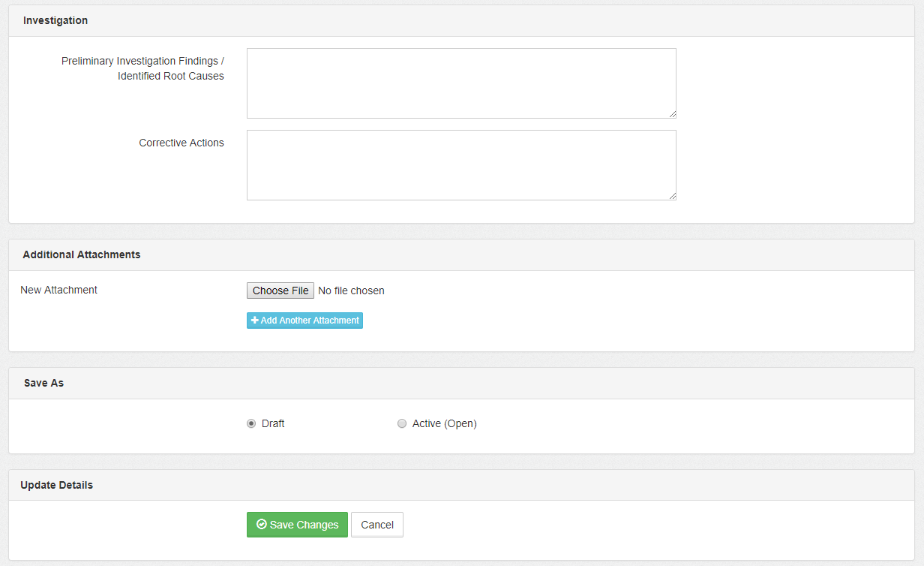Focus the Corrective Actions text box
This screenshot has height=566, width=924.
click(461, 165)
